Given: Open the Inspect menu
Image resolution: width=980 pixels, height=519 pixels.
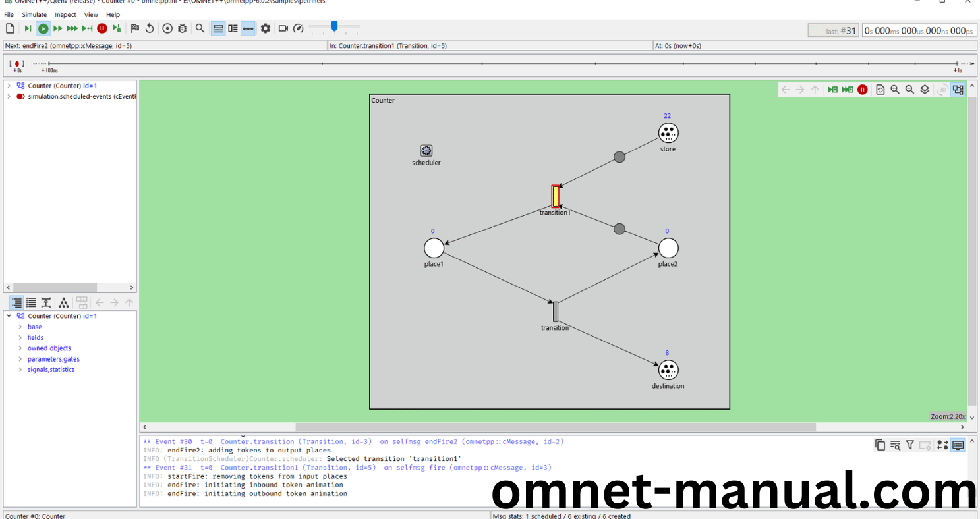Looking at the screenshot, I should coord(65,14).
